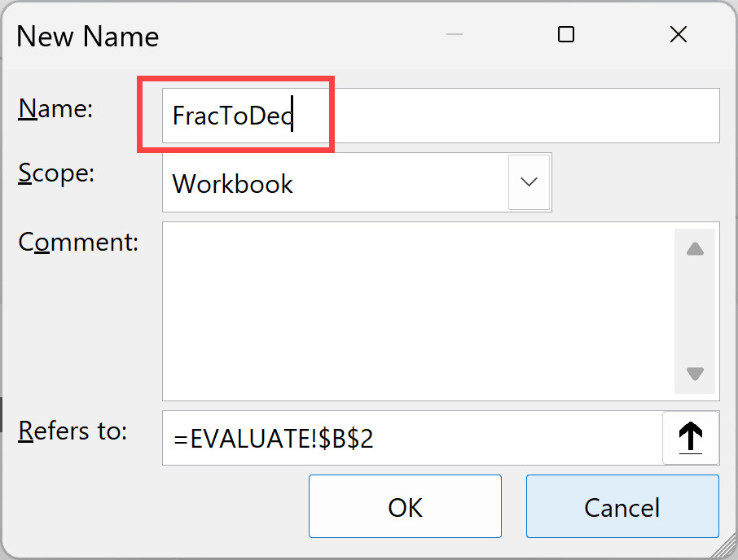This screenshot has height=560, width=738.
Task: Confirm the name with OK
Action: tap(405, 506)
